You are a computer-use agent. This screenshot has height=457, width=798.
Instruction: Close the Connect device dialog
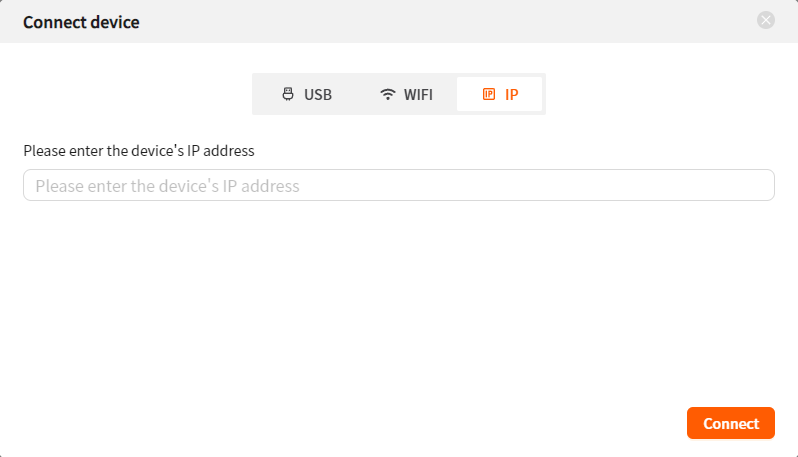tap(765, 20)
